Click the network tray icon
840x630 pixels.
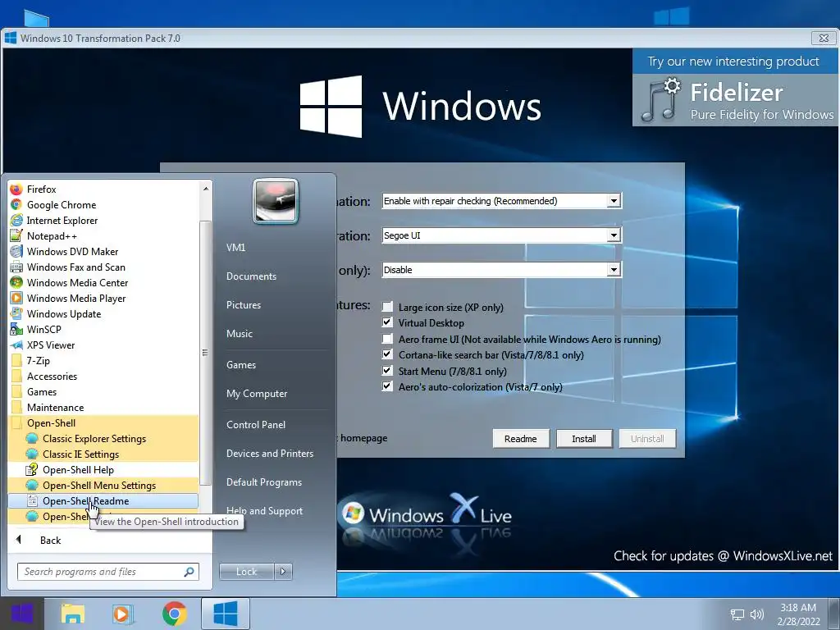737,614
